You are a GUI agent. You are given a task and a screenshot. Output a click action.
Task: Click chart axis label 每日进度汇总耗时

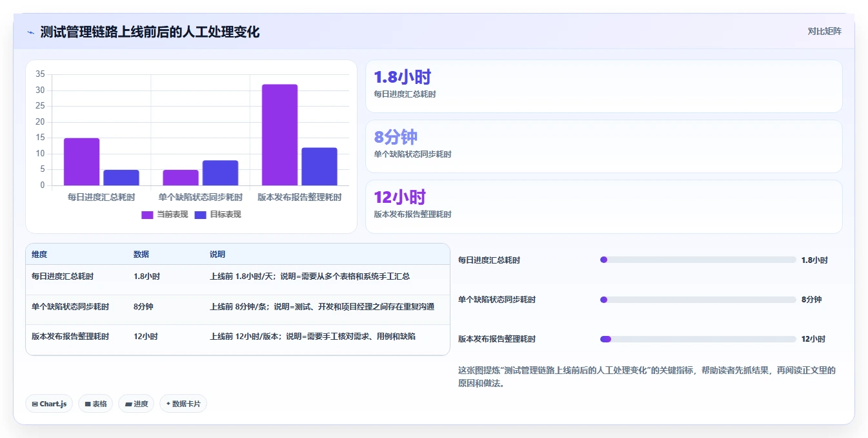pos(101,197)
